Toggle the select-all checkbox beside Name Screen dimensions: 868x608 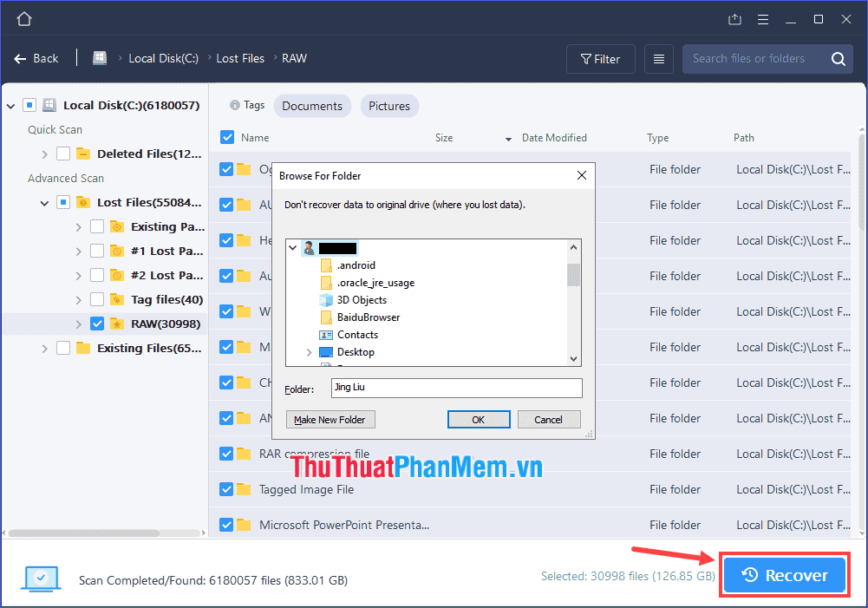click(x=226, y=137)
